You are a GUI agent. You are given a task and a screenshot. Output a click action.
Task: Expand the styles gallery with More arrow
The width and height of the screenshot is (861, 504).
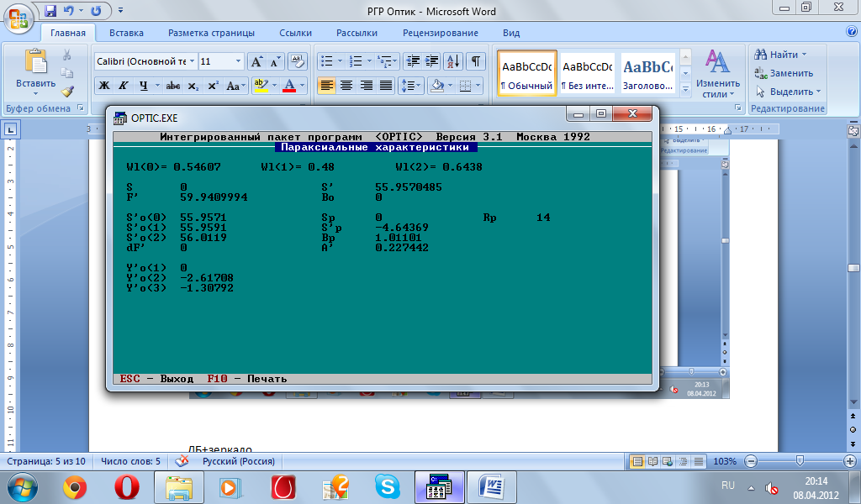point(685,89)
